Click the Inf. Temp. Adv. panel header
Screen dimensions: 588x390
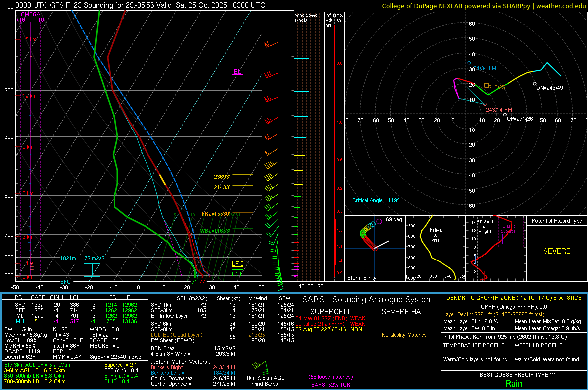[334, 20]
